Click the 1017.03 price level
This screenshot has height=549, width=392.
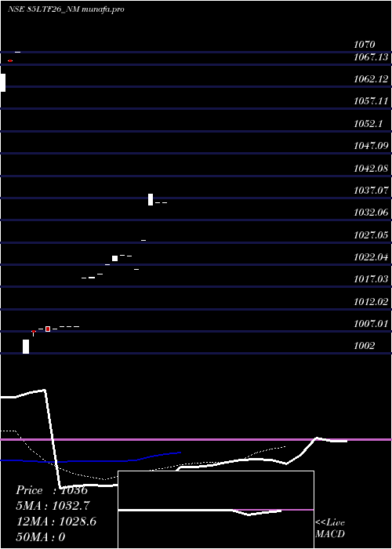[371, 279]
